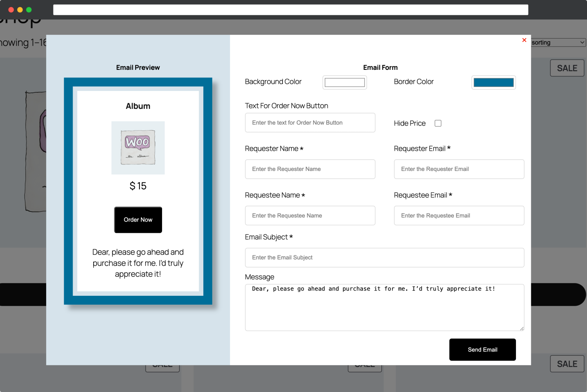Click inside the Message textarea
Viewport: 587px width, 392px height.
coord(384,307)
